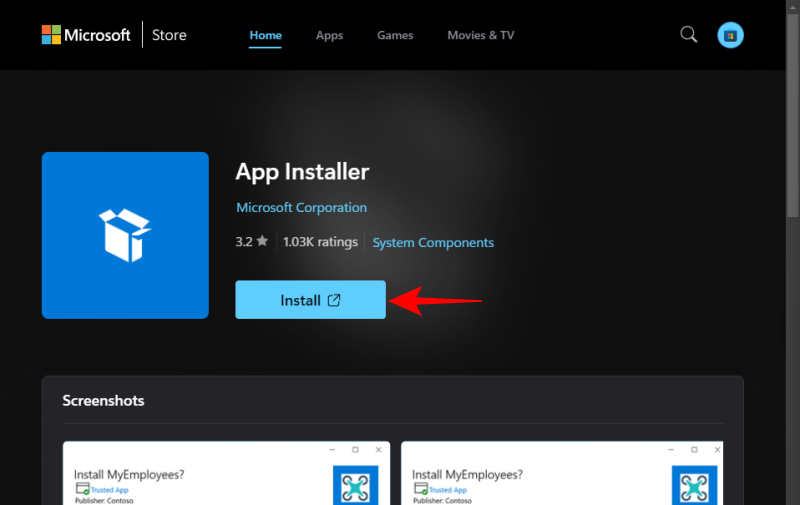Click the Microsoft four-square logo

point(51,35)
